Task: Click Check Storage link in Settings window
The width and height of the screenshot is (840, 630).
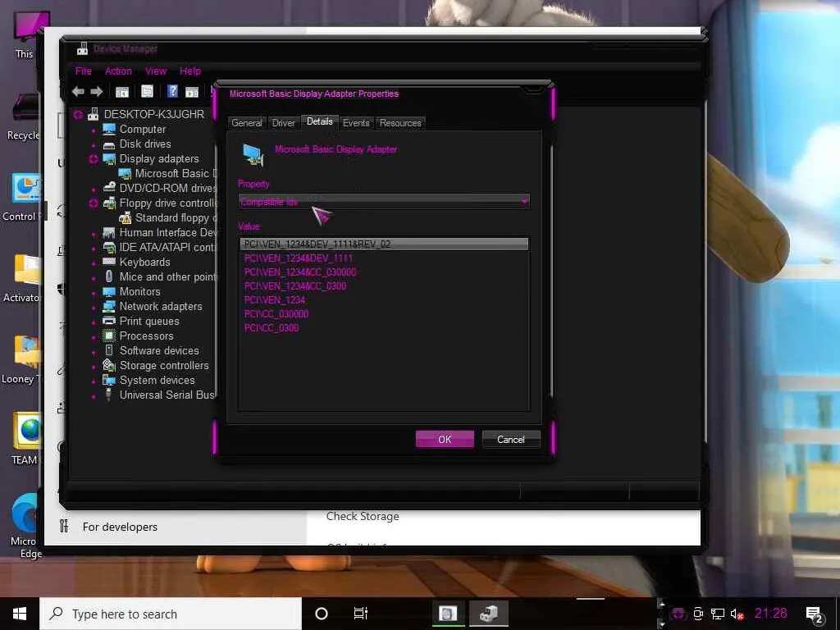Action: click(x=363, y=517)
